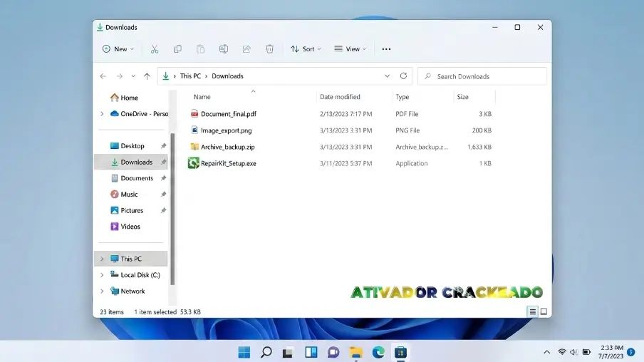Open the View dropdown menu

(x=350, y=49)
